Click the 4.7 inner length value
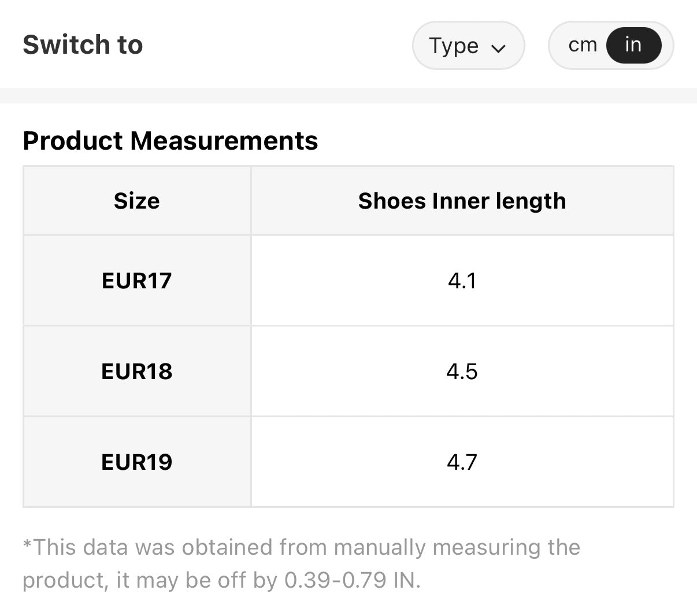 [x=462, y=462]
